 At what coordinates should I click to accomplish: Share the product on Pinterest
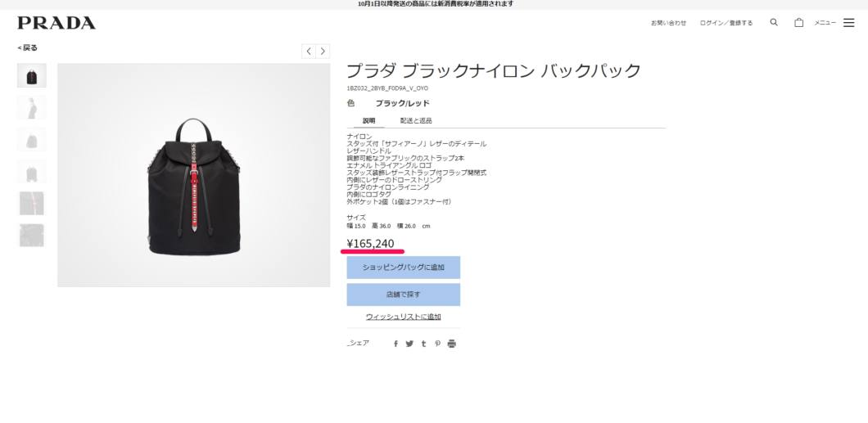tap(437, 344)
